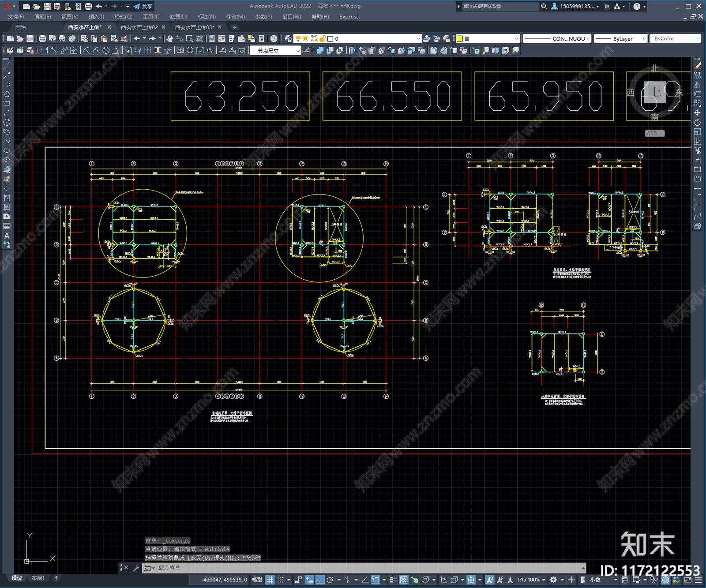
Task: Open the 节点尺寸 dimension style dropdown
Action: pyautogui.click(x=275, y=51)
